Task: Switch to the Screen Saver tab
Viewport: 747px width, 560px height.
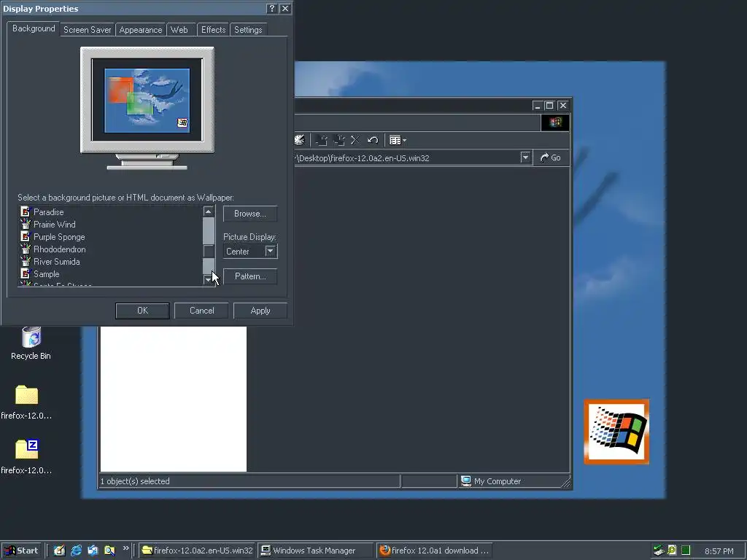Action: [x=88, y=29]
